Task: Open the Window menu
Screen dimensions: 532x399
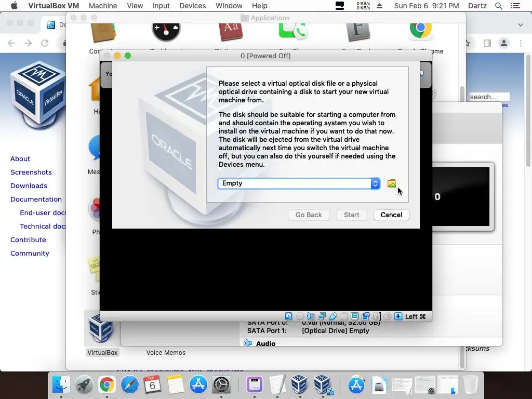Action: 229,6
